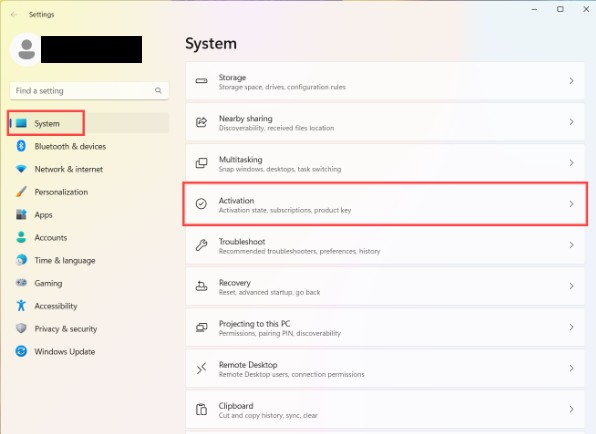Click the Remote Desktop icon
The image size is (596, 434).
[201, 368]
